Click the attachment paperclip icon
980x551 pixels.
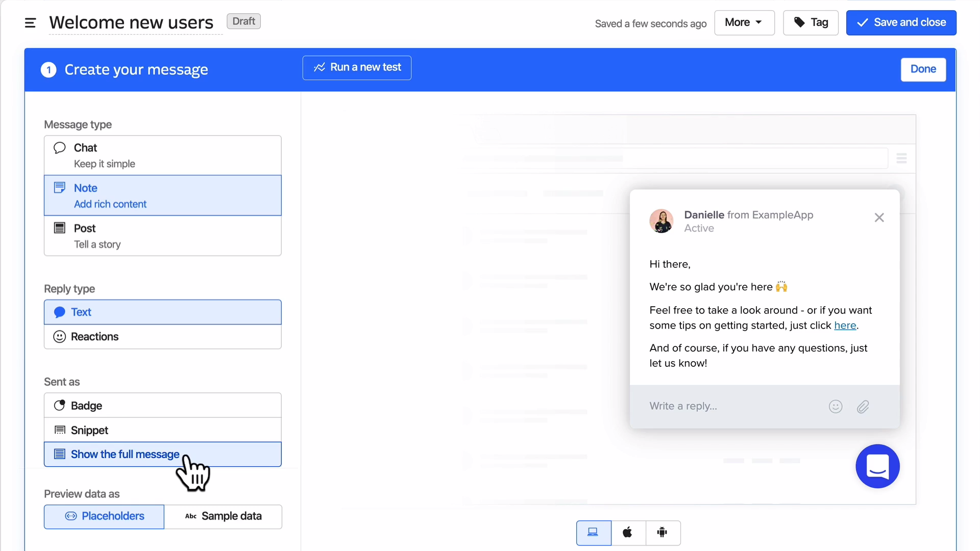(x=863, y=407)
